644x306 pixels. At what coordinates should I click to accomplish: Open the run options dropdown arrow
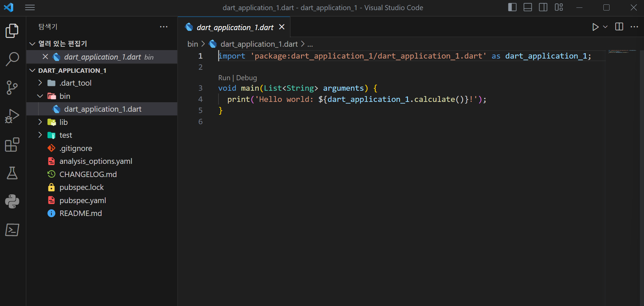605,27
